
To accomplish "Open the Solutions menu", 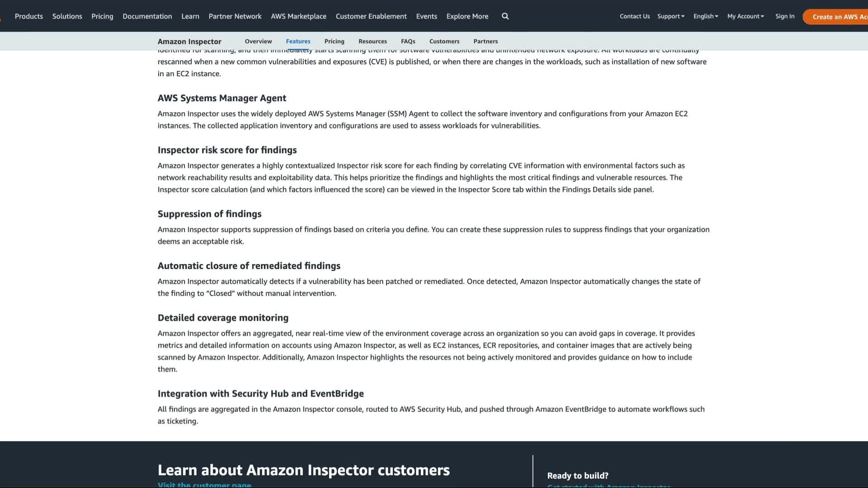I will click(x=67, y=16).
